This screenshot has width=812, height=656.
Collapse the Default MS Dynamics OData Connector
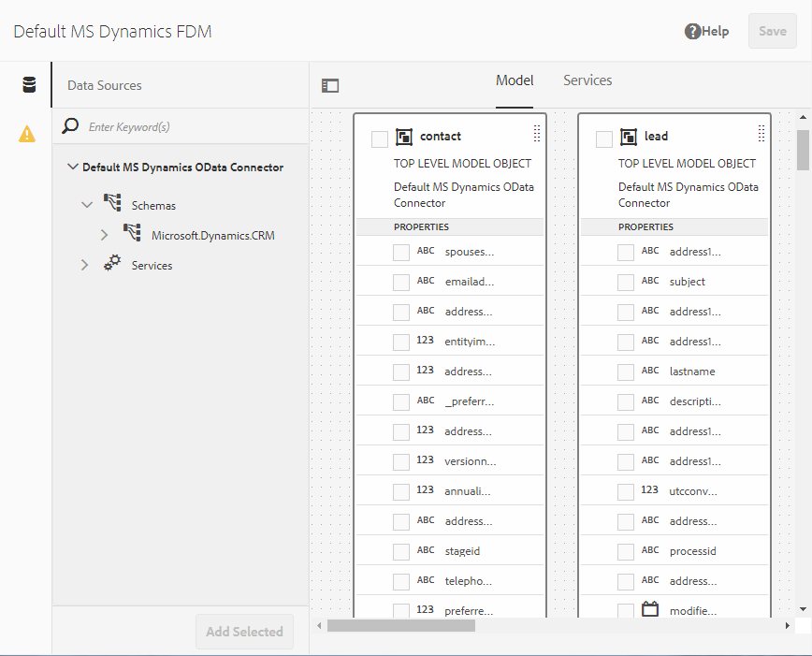tap(73, 167)
